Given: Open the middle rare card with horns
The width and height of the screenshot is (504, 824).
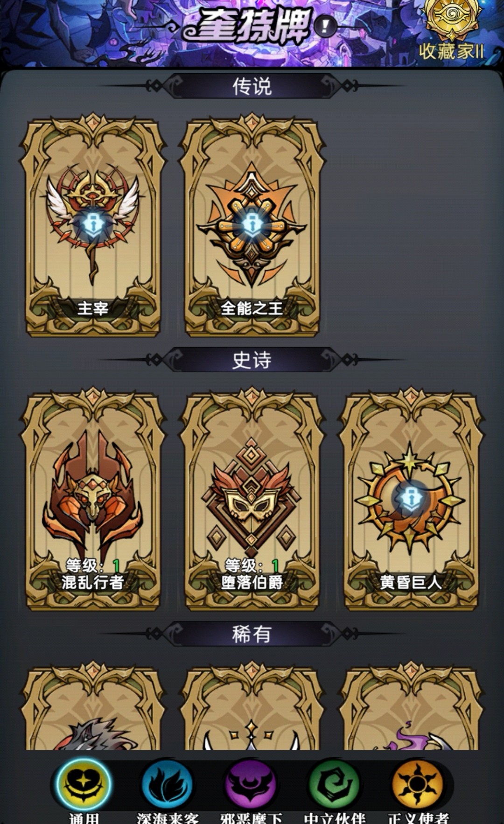Looking at the screenshot, I should coord(252,706).
